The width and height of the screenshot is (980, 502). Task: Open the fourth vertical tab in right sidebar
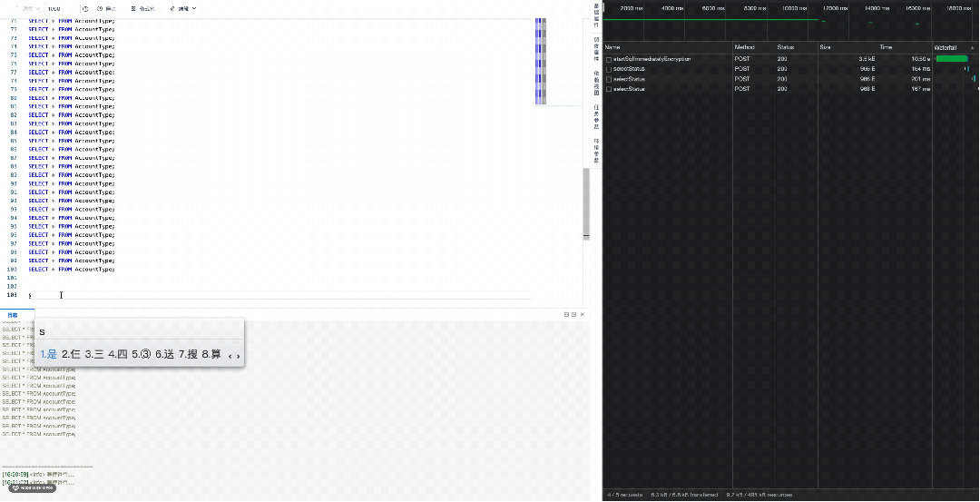coord(596,115)
